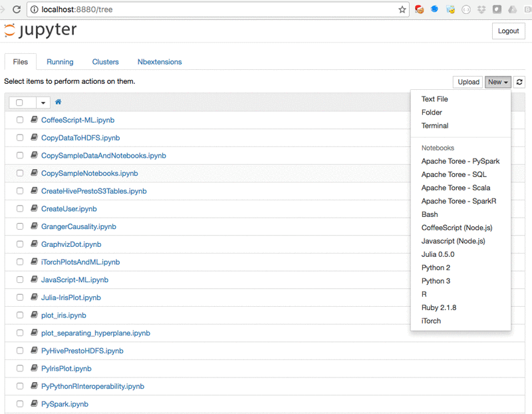Check the checkbox next to CreateUser.ipynb
Screen dimensions: 532x414
[x=20, y=208]
